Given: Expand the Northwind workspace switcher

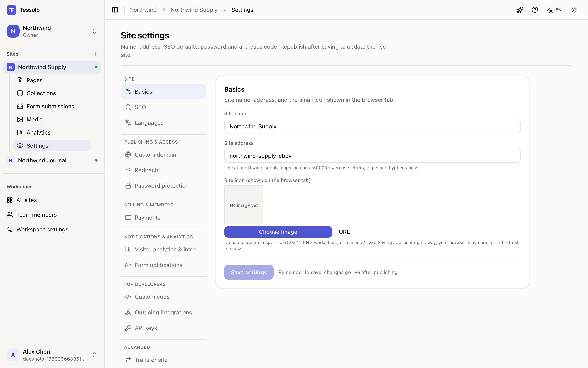Looking at the screenshot, I should pos(52,31).
